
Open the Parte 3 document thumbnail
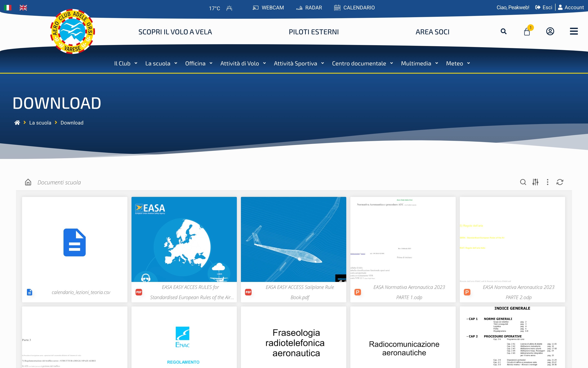point(75,337)
